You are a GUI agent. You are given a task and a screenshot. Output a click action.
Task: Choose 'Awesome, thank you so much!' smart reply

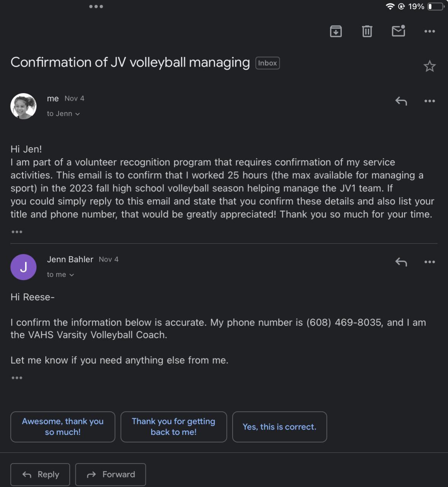63,427
